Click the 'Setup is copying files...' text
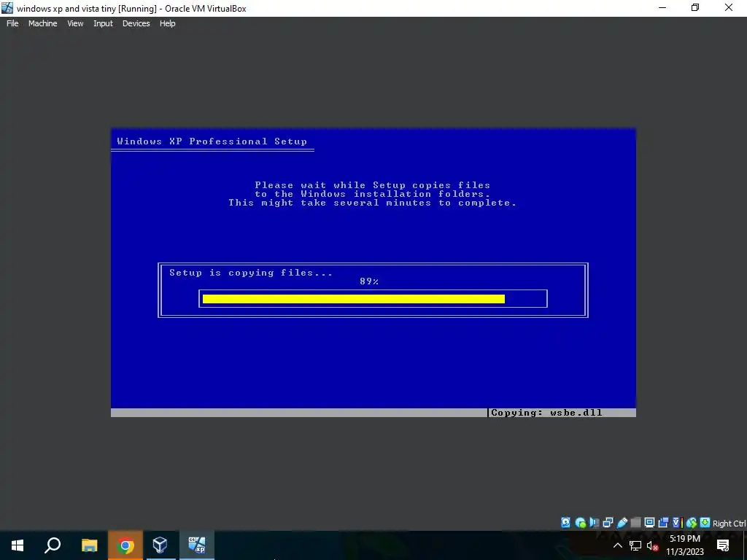Viewport: 747px width, 560px height. [x=251, y=273]
